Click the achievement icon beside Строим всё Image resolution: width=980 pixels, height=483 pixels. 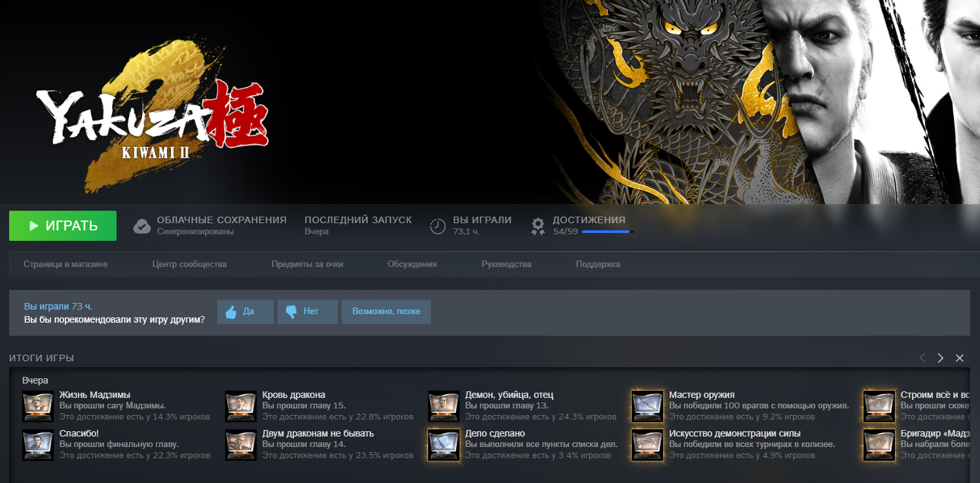(879, 406)
